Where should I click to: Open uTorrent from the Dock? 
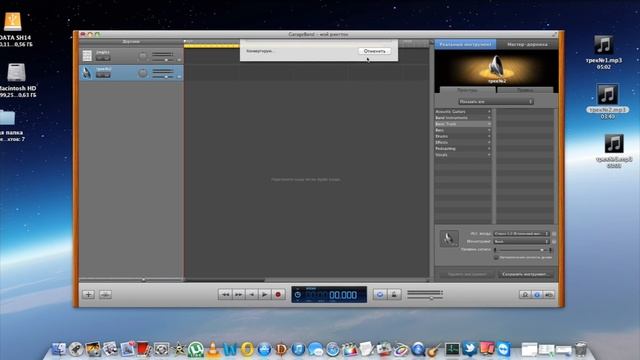(196, 349)
